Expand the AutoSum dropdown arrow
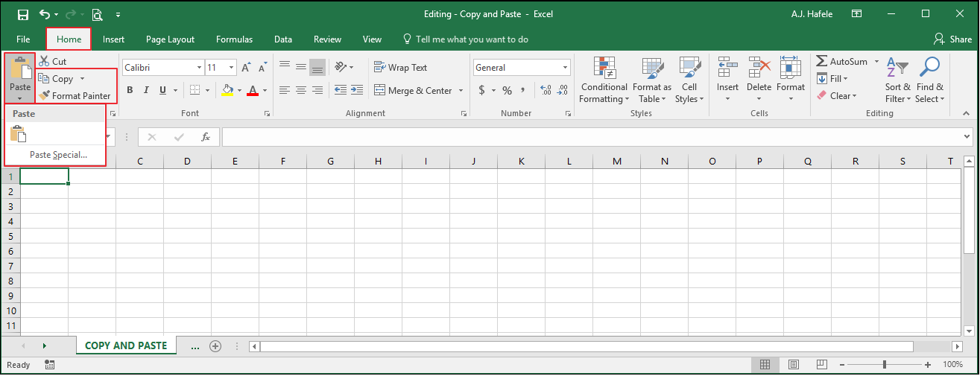Screen dimensions: 980x376 coord(876,62)
